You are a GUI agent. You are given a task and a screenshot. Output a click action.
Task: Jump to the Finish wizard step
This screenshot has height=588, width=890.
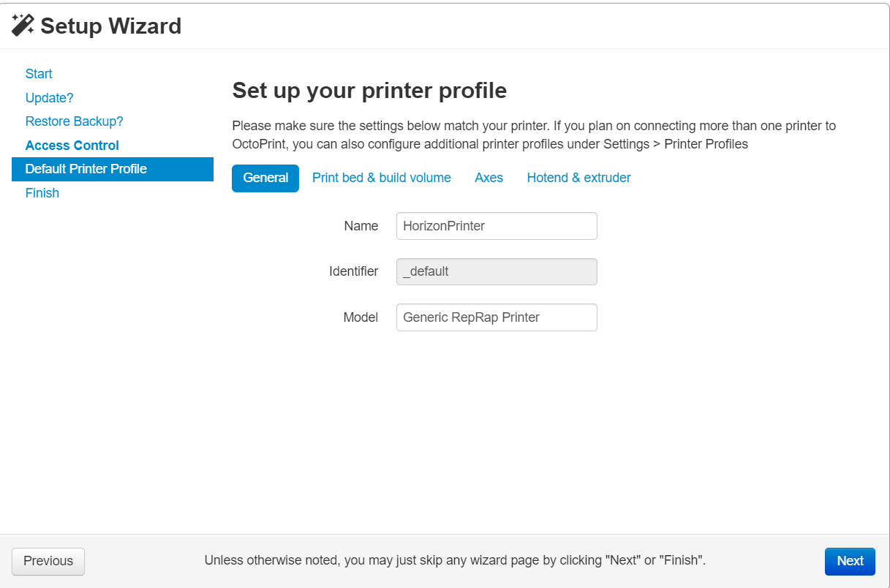[42, 192]
